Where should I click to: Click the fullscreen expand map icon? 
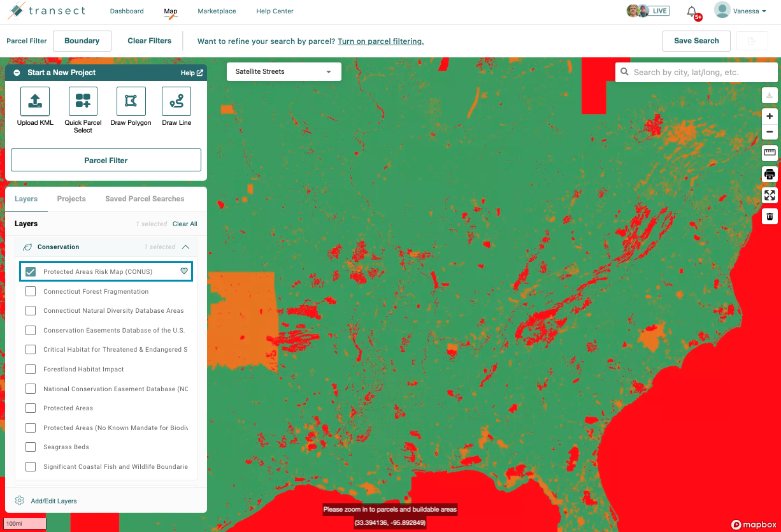coord(770,196)
